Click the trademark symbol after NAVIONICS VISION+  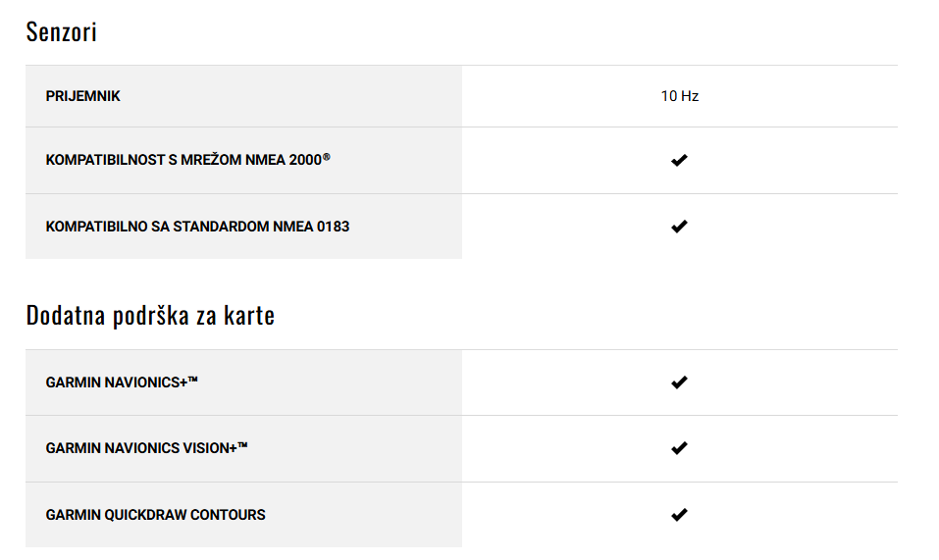pos(242,445)
